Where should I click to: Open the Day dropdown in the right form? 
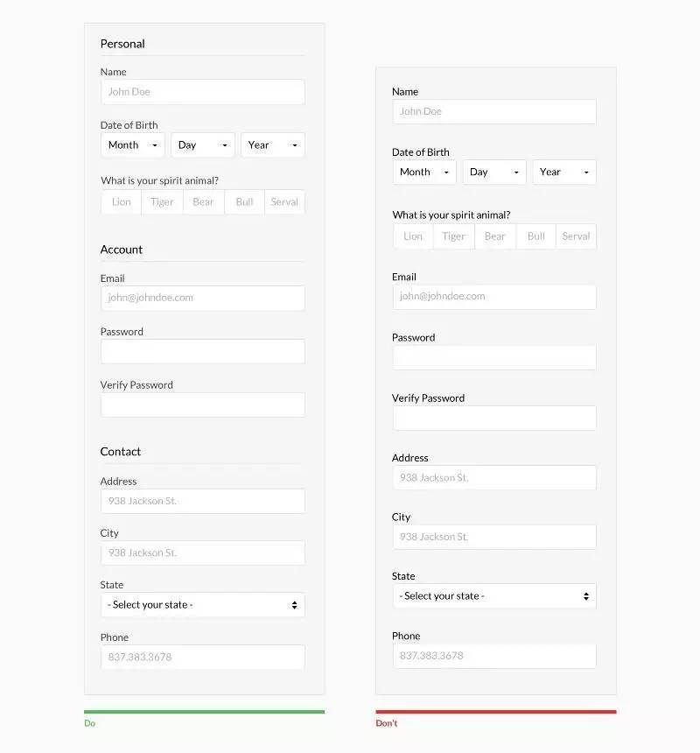[494, 172]
